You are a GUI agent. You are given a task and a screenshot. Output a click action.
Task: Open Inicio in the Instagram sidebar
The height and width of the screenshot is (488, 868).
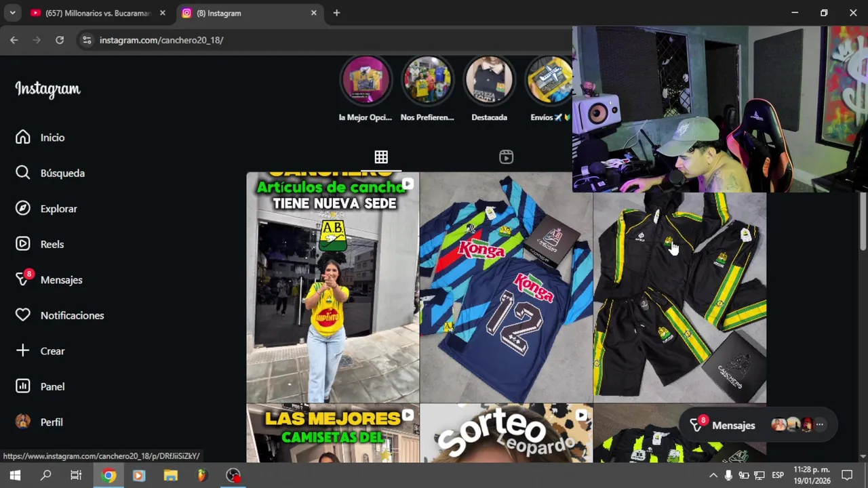(40, 138)
